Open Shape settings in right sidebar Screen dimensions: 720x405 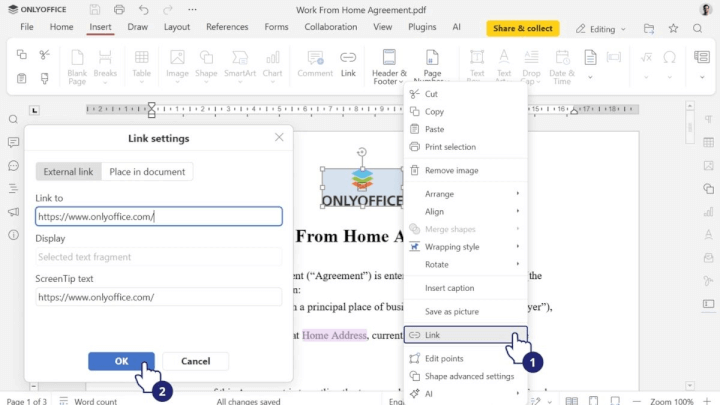pyautogui.click(x=709, y=188)
